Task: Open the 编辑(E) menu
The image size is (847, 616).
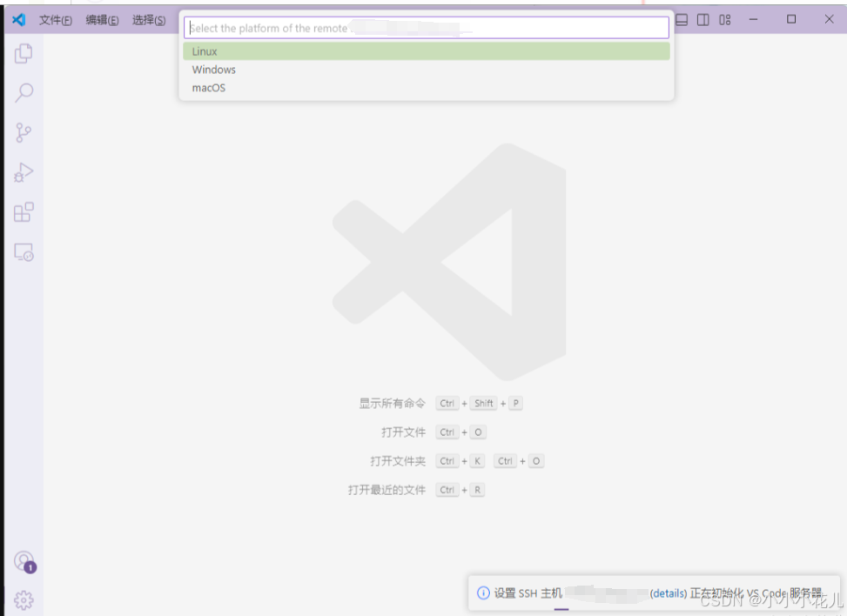Action: point(102,20)
